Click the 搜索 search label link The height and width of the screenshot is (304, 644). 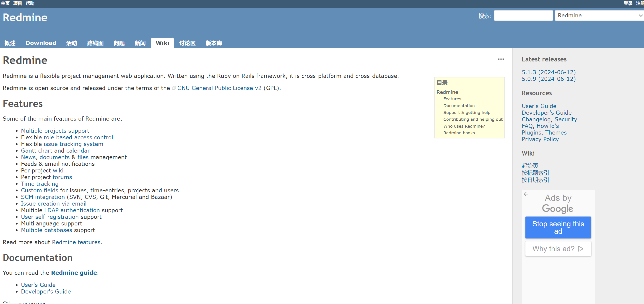485,16
